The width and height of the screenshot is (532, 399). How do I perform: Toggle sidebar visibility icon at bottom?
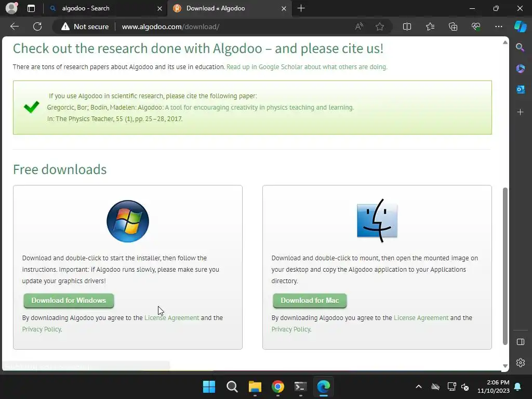(520, 342)
